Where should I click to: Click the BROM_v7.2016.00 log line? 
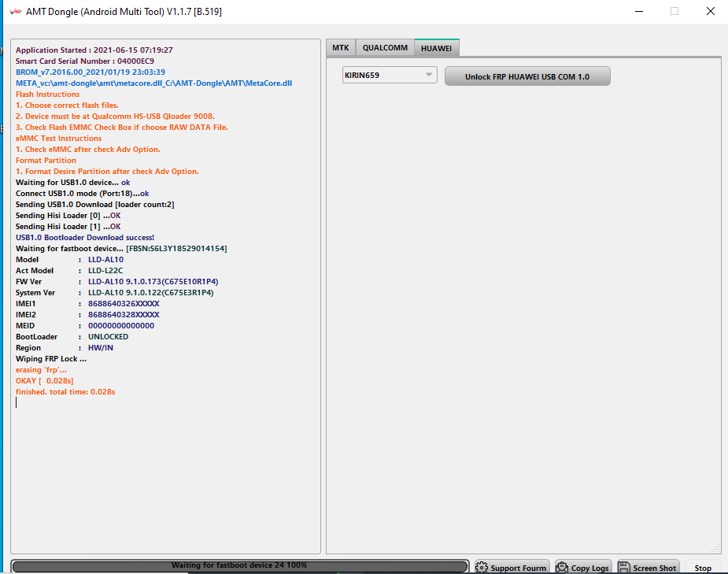[91, 72]
